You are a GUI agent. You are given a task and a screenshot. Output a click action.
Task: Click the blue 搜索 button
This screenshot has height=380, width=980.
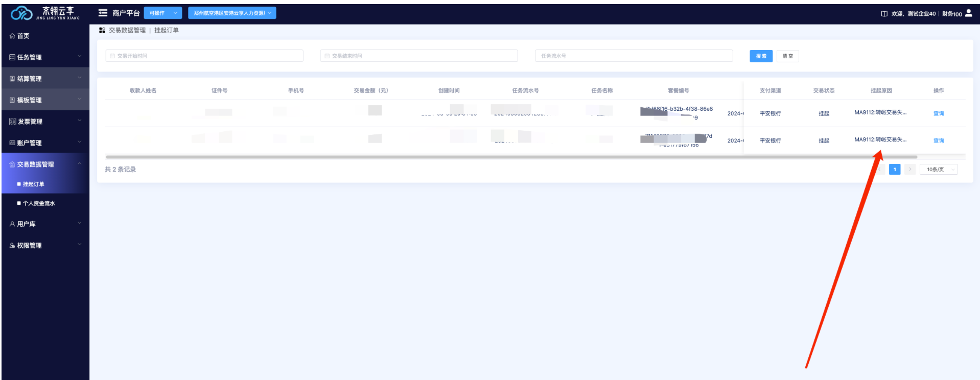761,56
